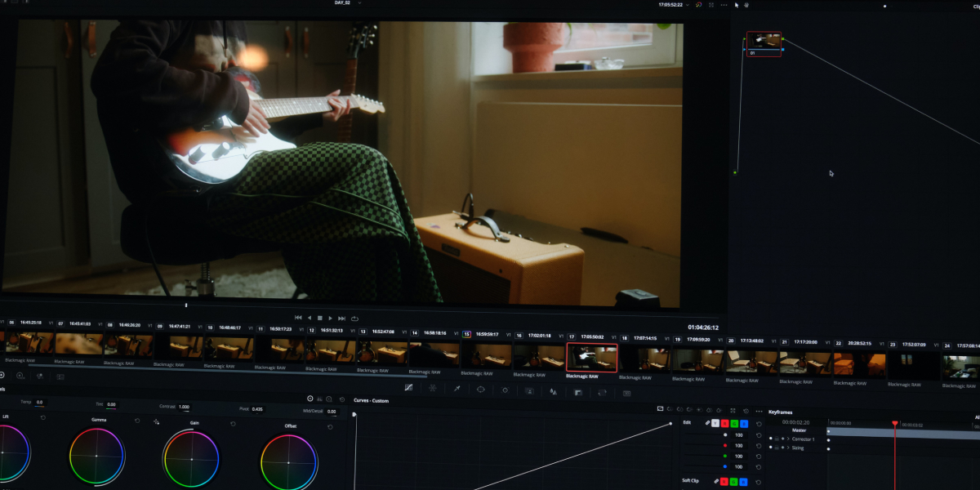Toggle the blue channel in Soft Clip

tap(743, 481)
